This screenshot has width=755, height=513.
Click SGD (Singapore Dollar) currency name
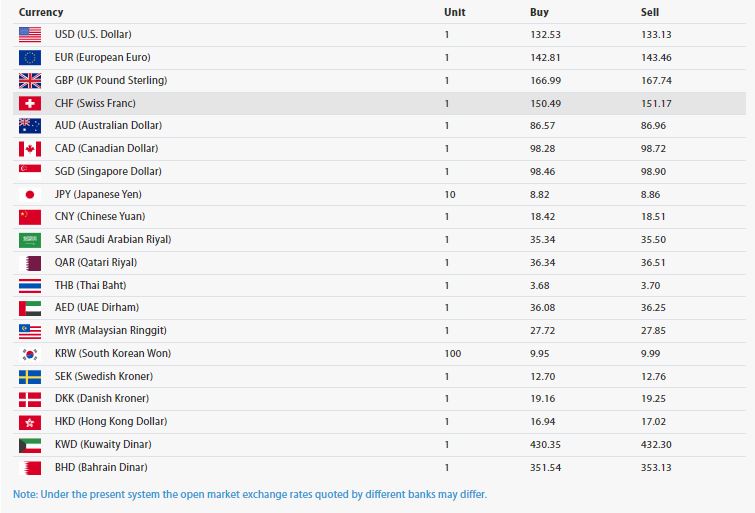click(x=108, y=171)
